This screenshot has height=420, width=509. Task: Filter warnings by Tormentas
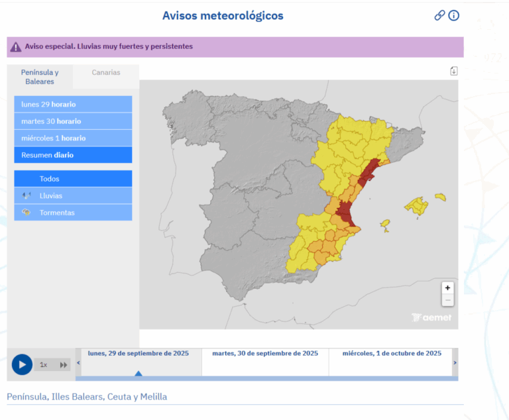click(73, 212)
